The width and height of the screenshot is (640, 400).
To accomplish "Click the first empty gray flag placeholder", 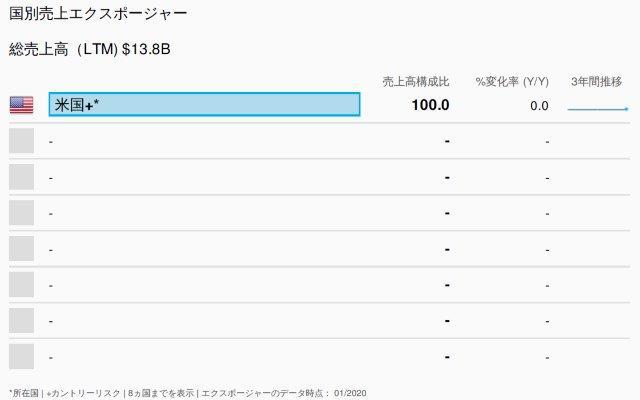I will [21, 141].
